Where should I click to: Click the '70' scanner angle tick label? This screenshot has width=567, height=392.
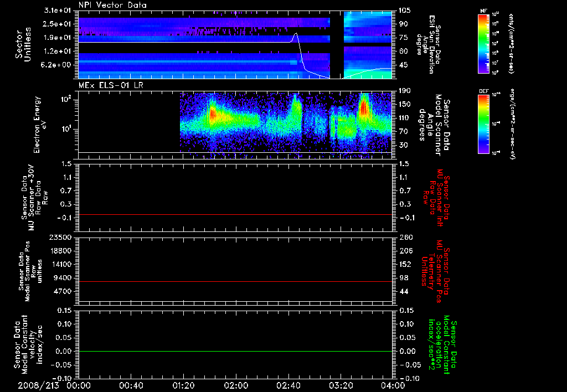(x=404, y=132)
